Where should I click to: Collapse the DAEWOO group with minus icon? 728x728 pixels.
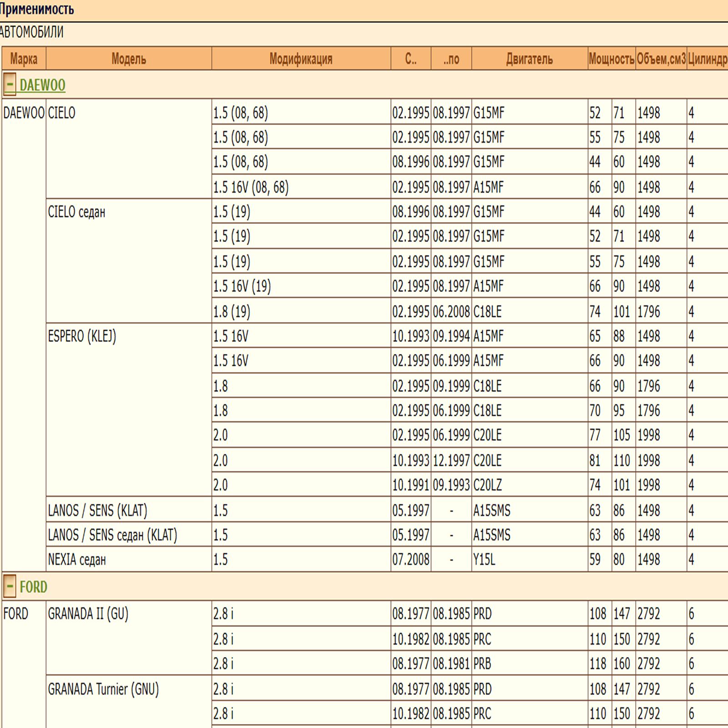pos(10,85)
